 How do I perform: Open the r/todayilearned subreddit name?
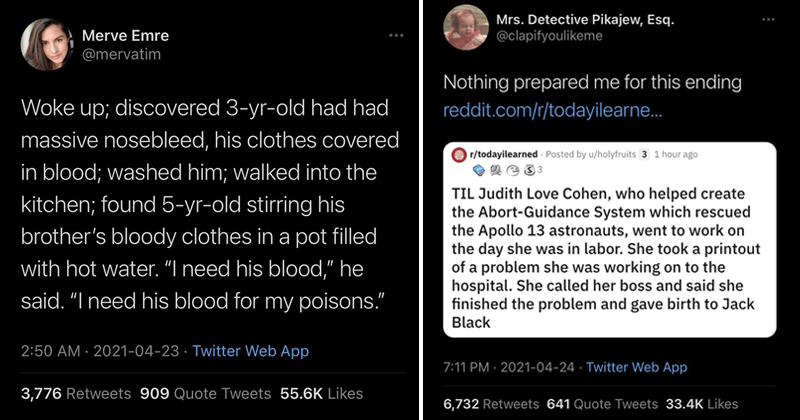[504, 155]
